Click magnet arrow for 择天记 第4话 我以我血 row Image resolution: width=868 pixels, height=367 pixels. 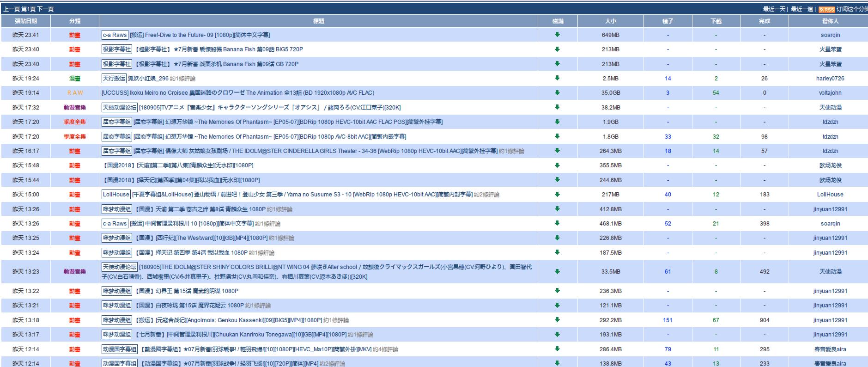(557, 252)
